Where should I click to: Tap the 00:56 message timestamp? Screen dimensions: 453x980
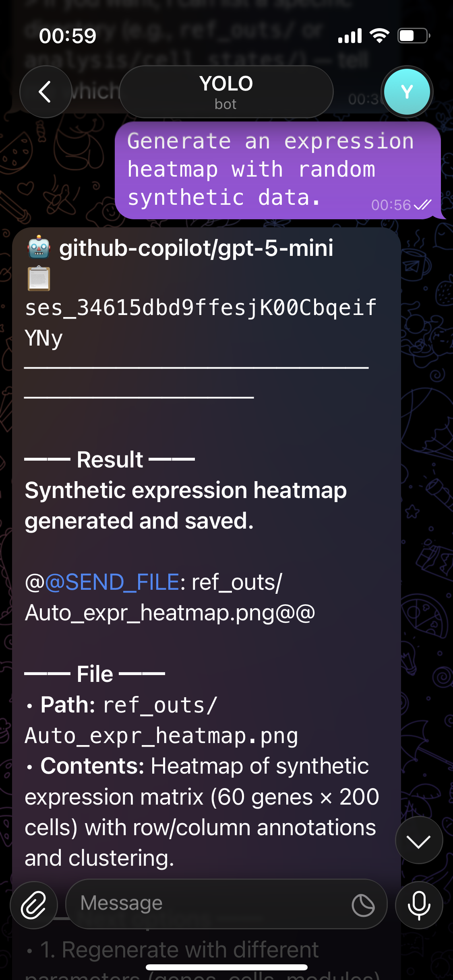point(391,205)
